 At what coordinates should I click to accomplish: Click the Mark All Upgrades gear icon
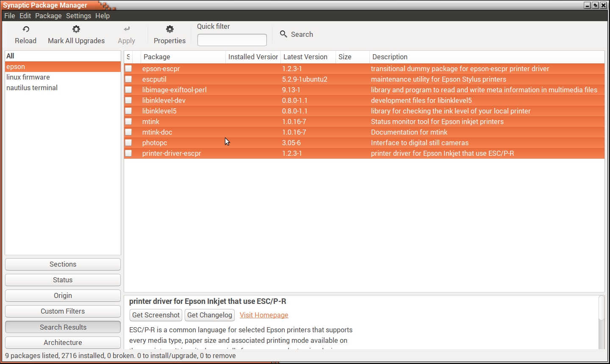(x=76, y=29)
